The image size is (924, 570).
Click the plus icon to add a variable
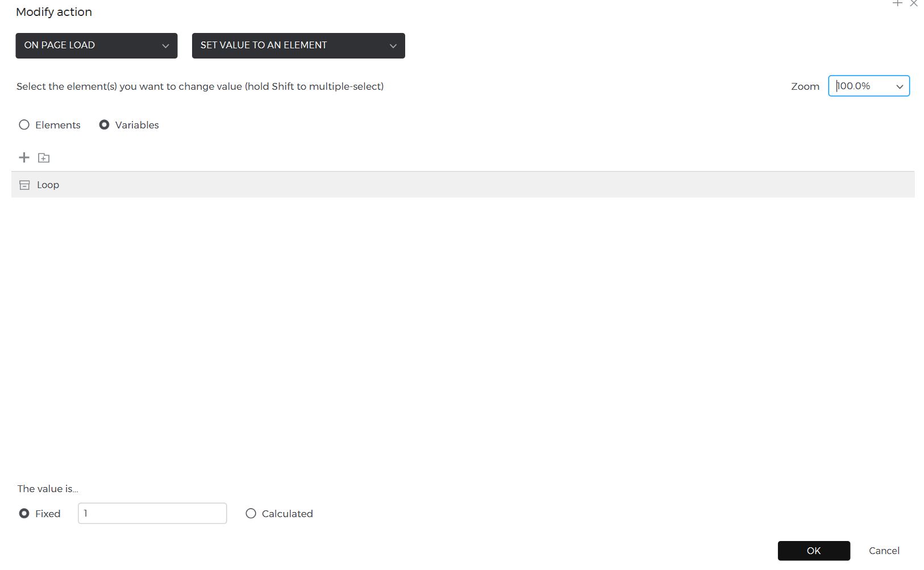pyautogui.click(x=24, y=157)
